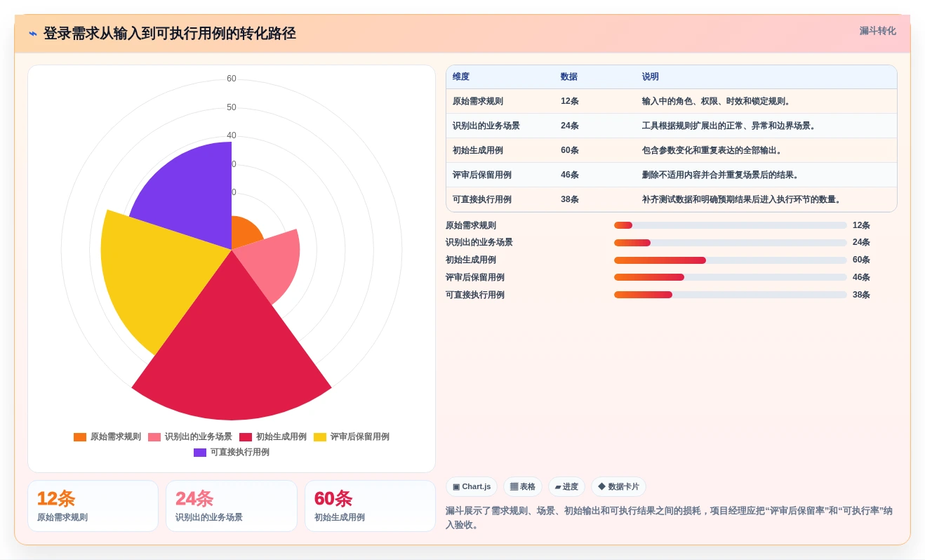This screenshot has width=925, height=560.
Task: Click the 12条 原始需求规则 data card
Action: [x=93, y=506]
